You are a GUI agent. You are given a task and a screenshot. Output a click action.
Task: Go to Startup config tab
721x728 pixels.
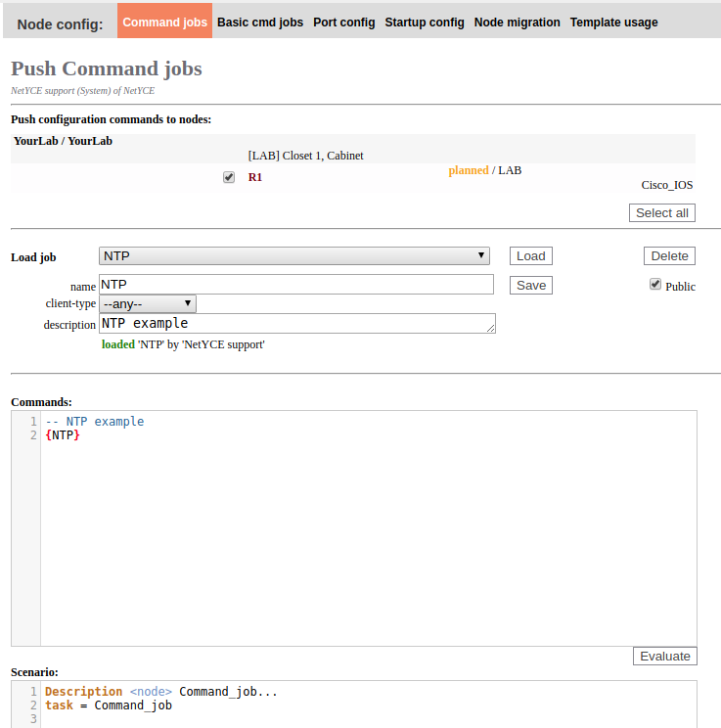click(425, 22)
